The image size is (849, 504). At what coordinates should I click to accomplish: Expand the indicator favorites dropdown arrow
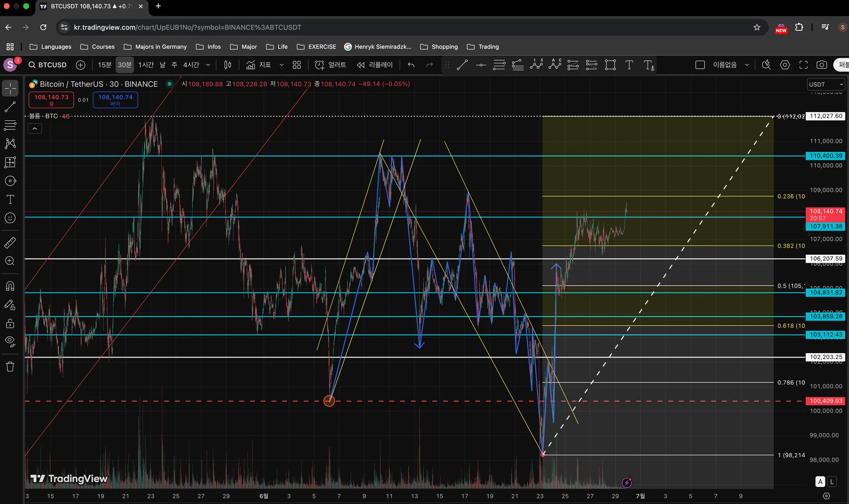point(281,65)
